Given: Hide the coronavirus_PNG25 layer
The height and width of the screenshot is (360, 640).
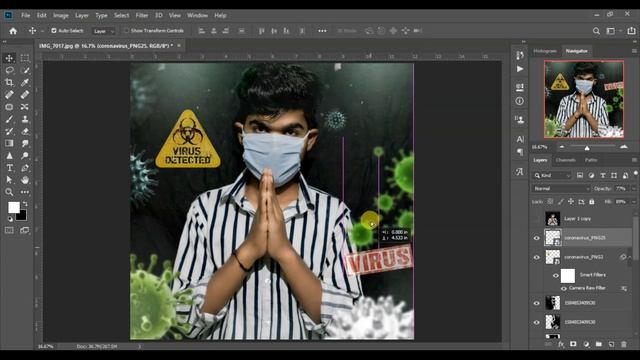Looking at the screenshot, I should tap(537, 238).
